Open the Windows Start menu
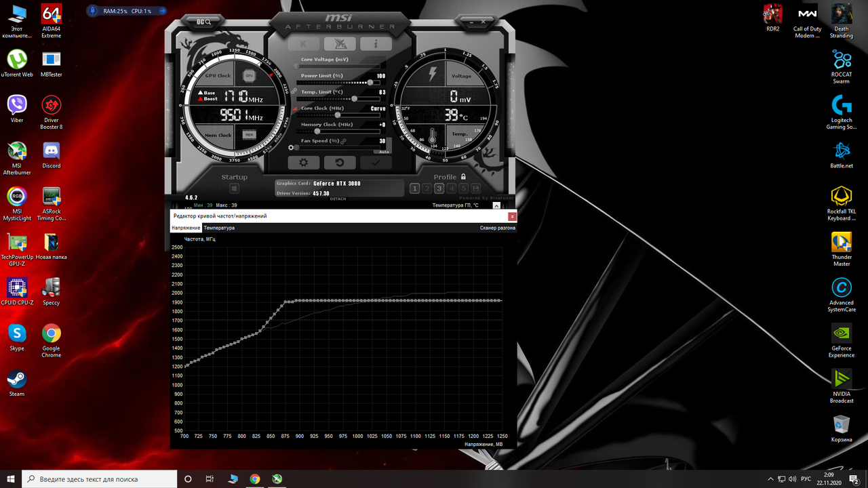Image resolution: width=868 pixels, height=488 pixels. 11,479
